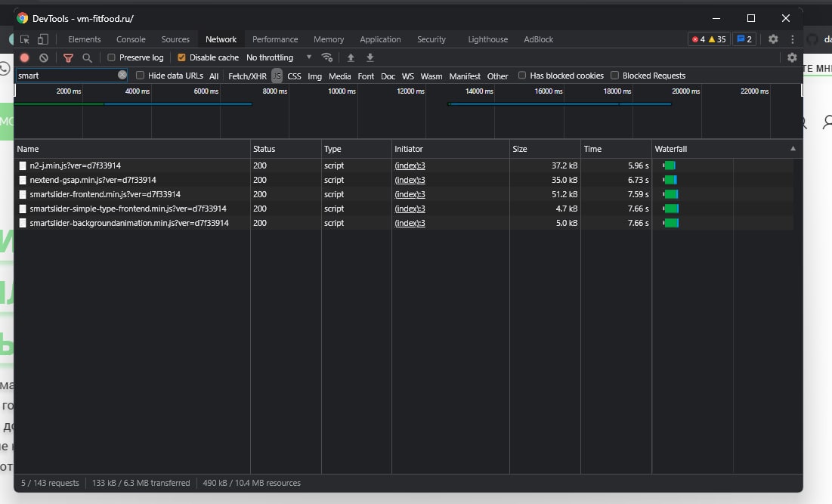This screenshot has height=504, width=832.
Task: Stop recording the network log
Action: click(x=24, y=58)
